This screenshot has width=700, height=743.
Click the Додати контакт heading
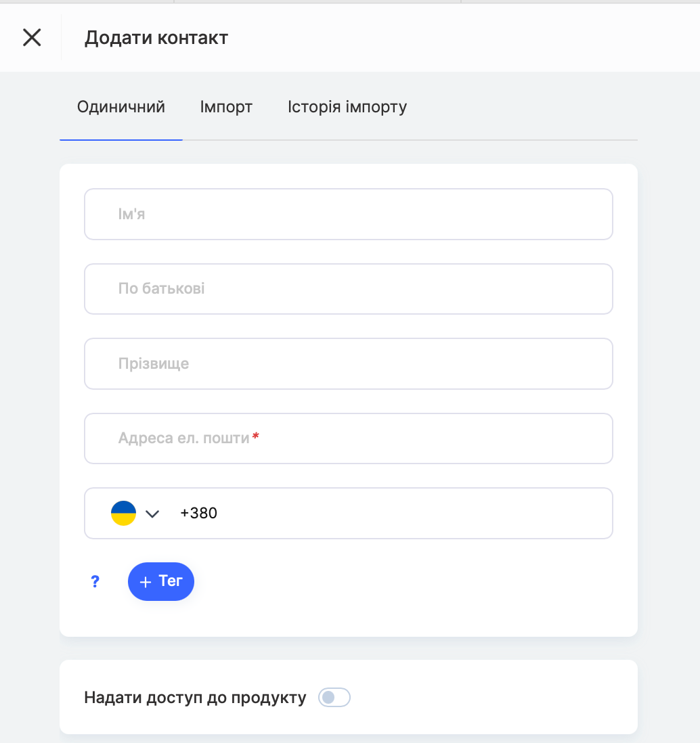pos(156,38)
